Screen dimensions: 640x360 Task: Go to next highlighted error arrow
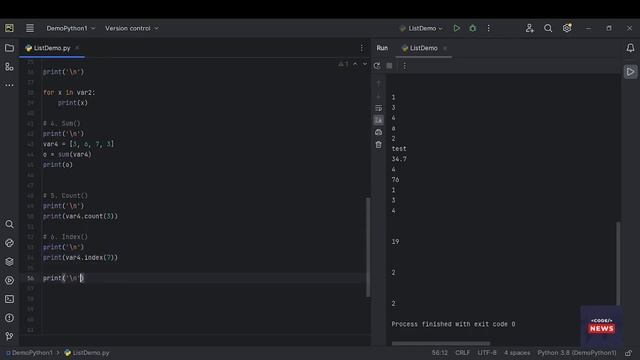click(x=365, y=64)
